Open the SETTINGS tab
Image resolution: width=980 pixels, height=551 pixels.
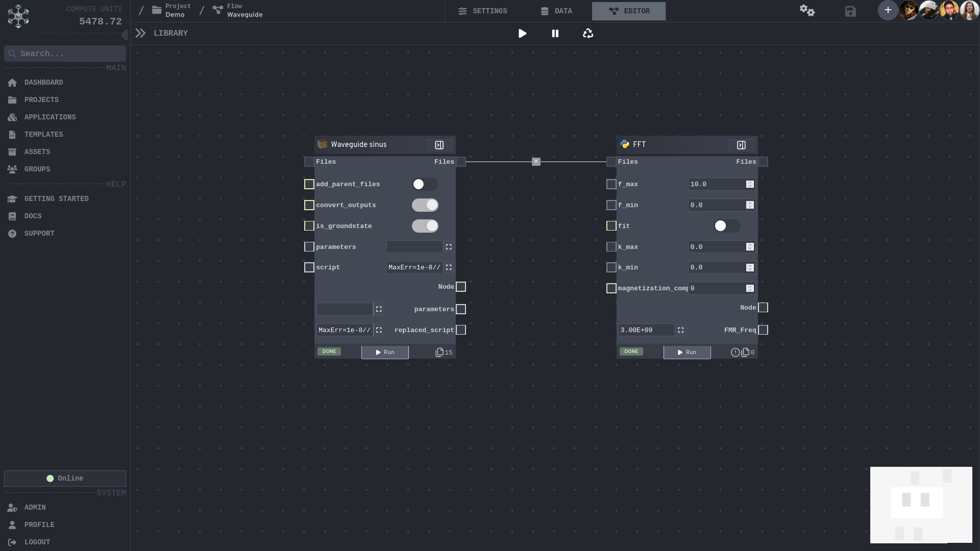click(x=482, y=11)
